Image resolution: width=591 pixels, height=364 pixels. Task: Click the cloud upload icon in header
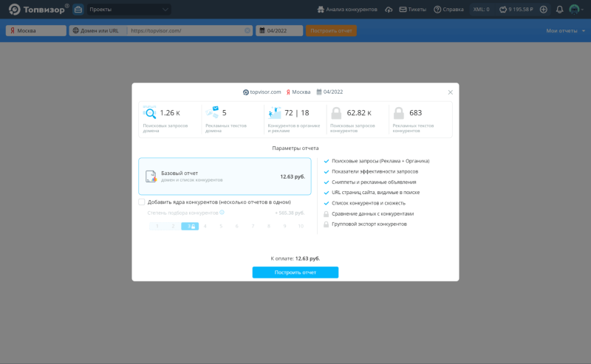click(389, 10)
